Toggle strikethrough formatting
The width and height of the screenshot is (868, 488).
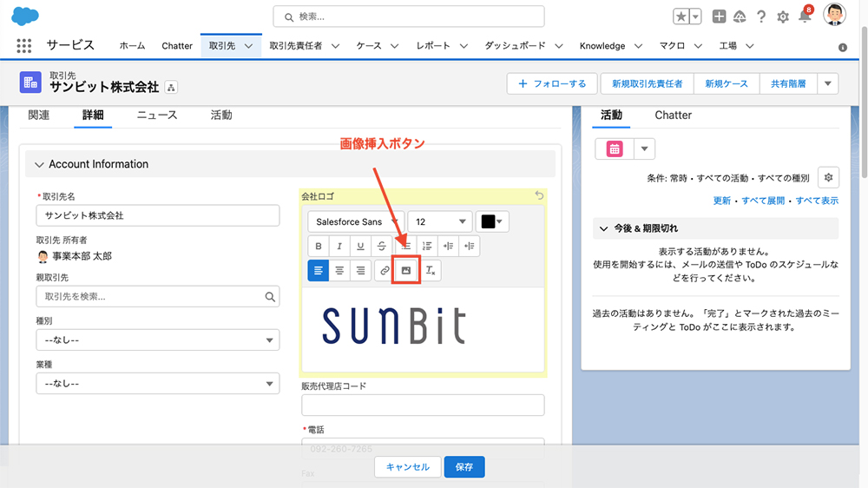click(381, 246)
